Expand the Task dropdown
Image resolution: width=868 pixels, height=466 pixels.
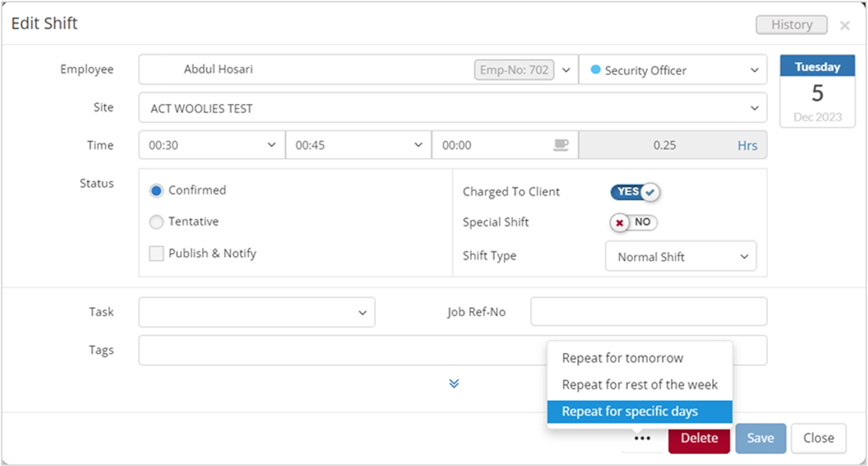(256, 312)
